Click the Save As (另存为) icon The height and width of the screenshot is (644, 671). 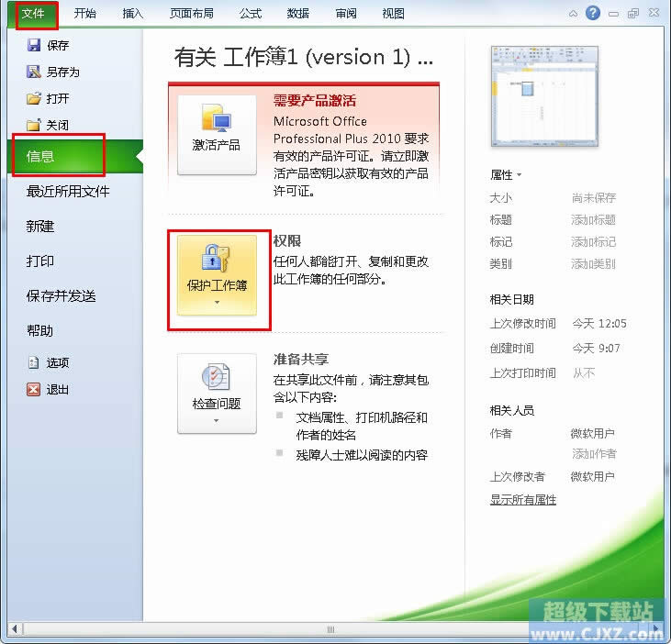click(x=34, y=72)
